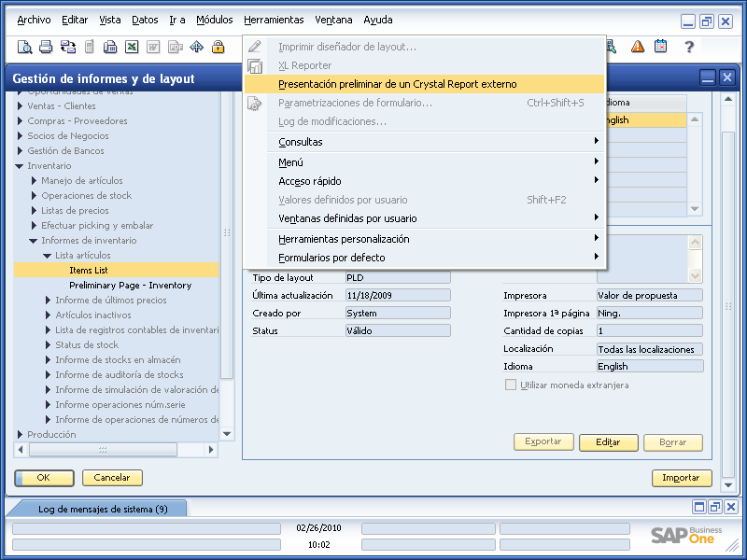This screenshot has width=747, height=560.
Task: Click the Print toolbar icon
Action: [44, 46]
